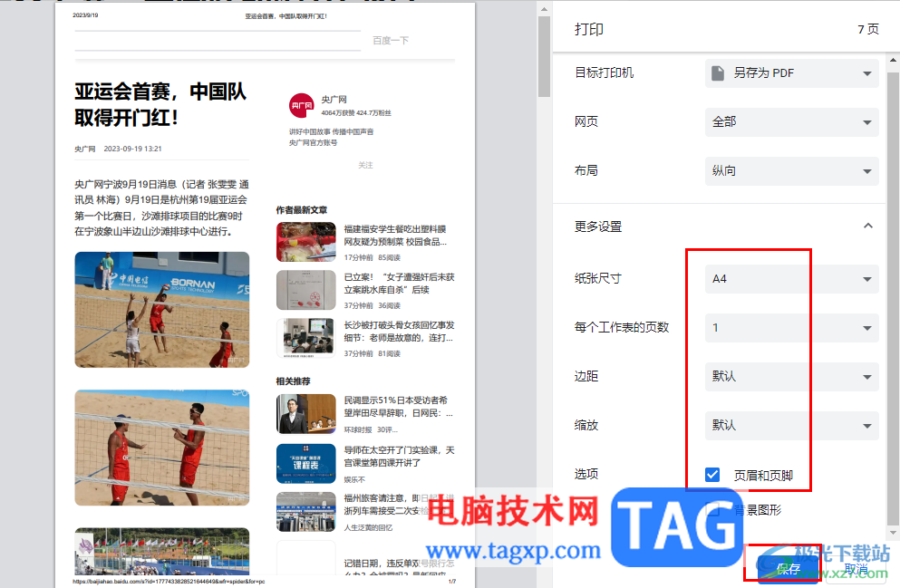Viewport: 900px width, 588px height.
Task: Click the 保存 save button
Action: (788, 568)
